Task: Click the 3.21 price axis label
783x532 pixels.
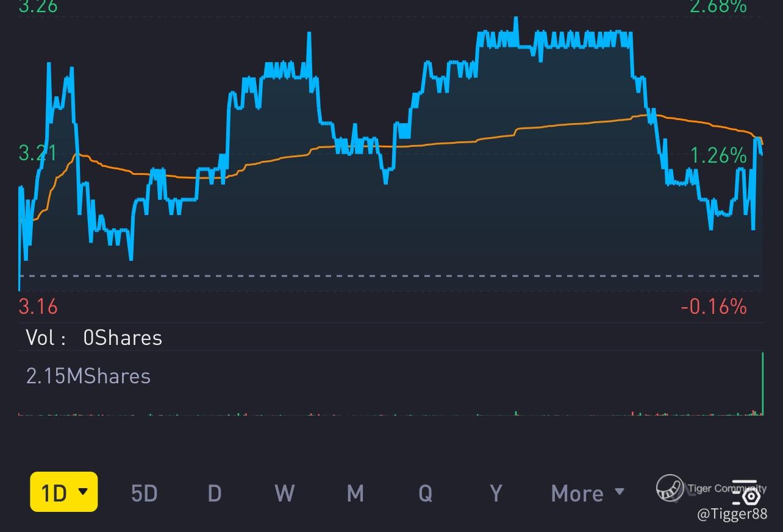Action: pos(38,153)
